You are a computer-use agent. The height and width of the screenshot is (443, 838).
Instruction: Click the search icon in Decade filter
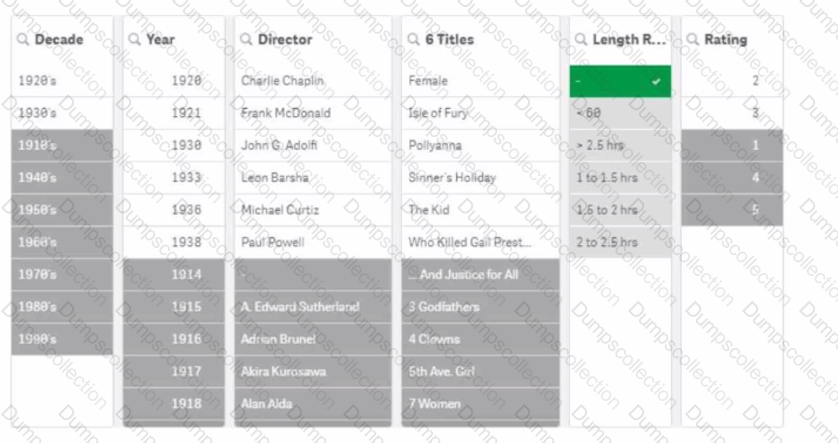tap(22, 40)
